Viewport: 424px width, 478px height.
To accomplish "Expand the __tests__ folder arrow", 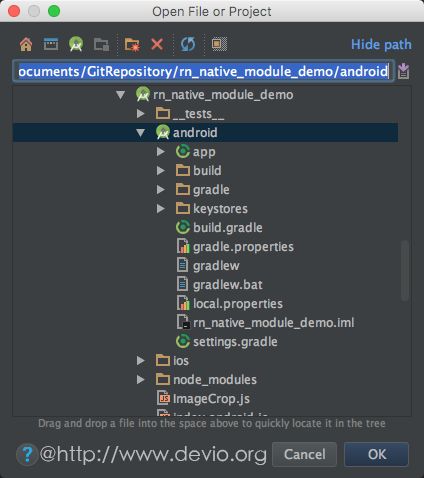I will (x=141, y=114).
